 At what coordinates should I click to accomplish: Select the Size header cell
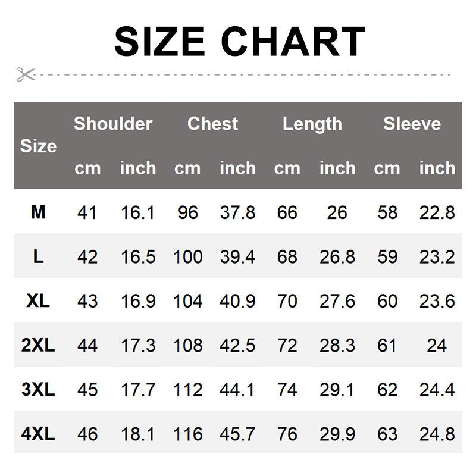tap(38, 146)
